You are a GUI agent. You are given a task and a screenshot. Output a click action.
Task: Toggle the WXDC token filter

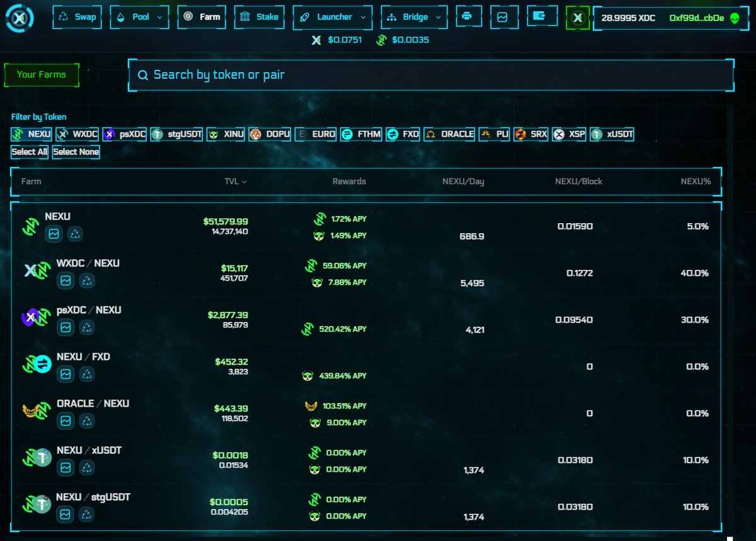pyautogui.click(x=77, y=134)
